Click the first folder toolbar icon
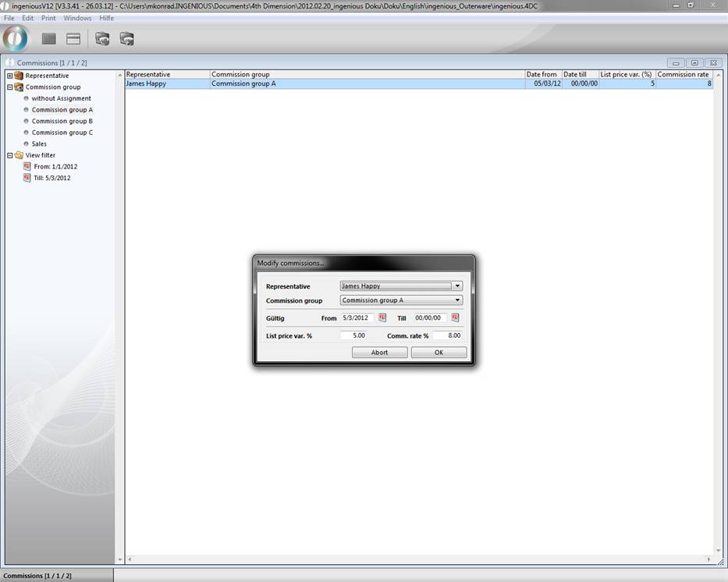The image size is (728, 582). (x=102, y=39)
